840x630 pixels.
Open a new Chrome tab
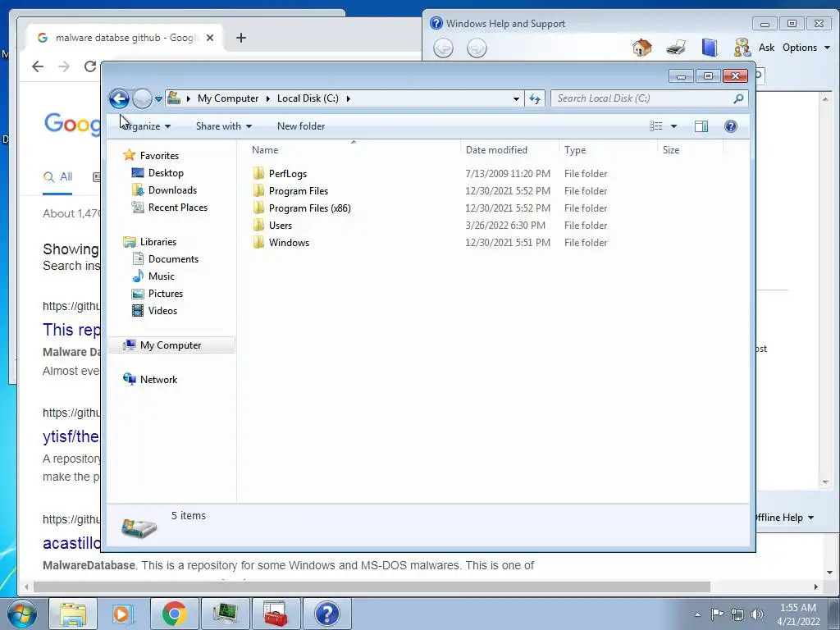coord(241,38)
